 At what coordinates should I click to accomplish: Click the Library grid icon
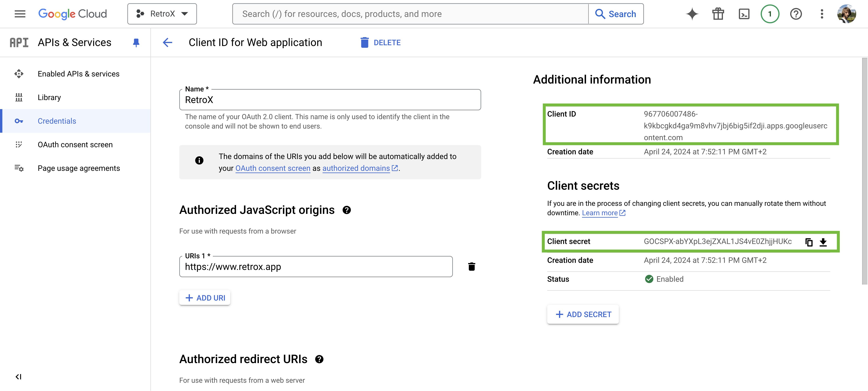(x=19, y=98)
